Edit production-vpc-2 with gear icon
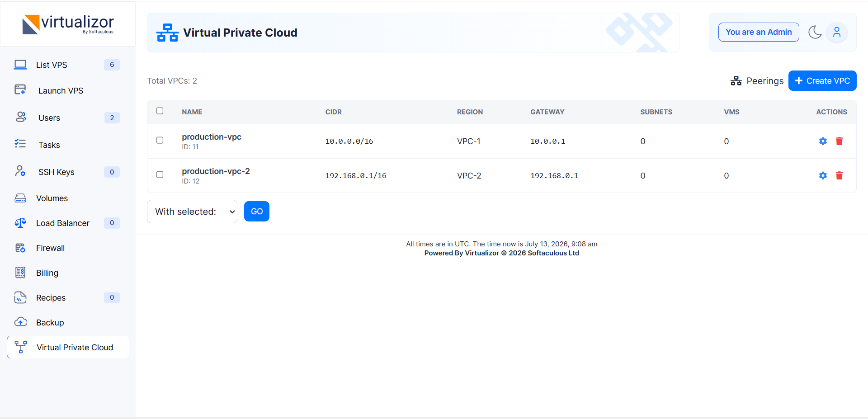The image size is (868, 419). (823, 175)
